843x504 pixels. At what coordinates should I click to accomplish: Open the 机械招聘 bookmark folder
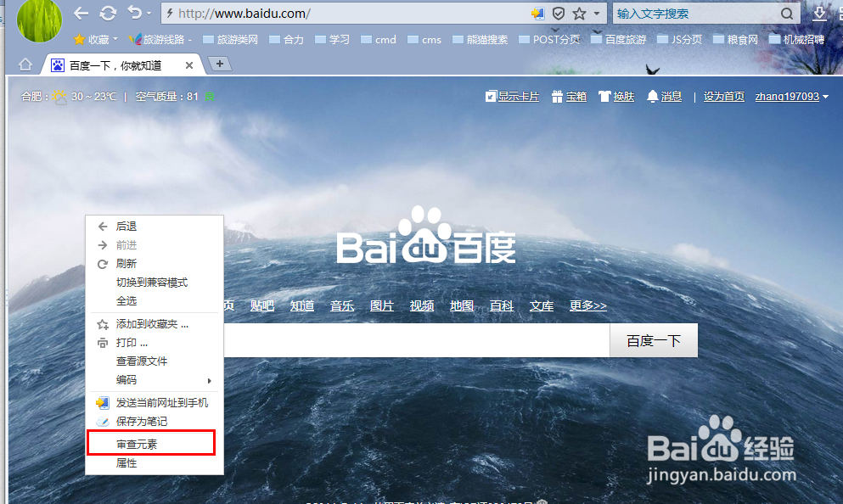(797, 39)
